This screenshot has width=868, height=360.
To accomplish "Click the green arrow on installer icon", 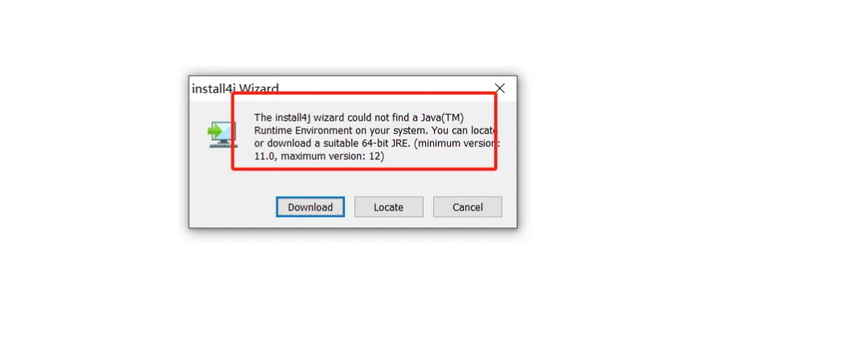I will tap(215, 131).
